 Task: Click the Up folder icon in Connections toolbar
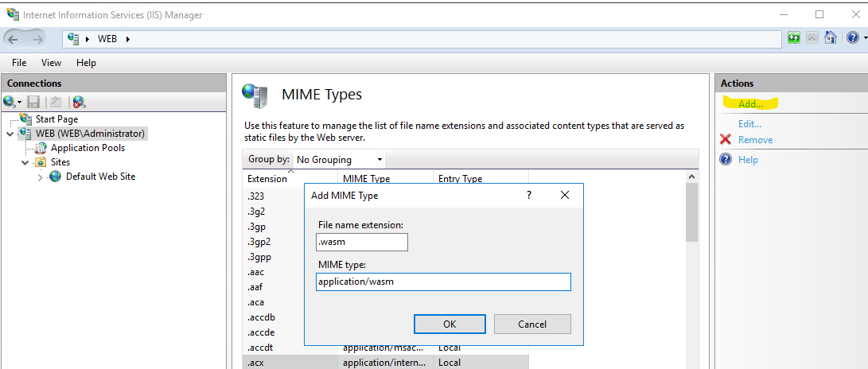coord(55,101)
